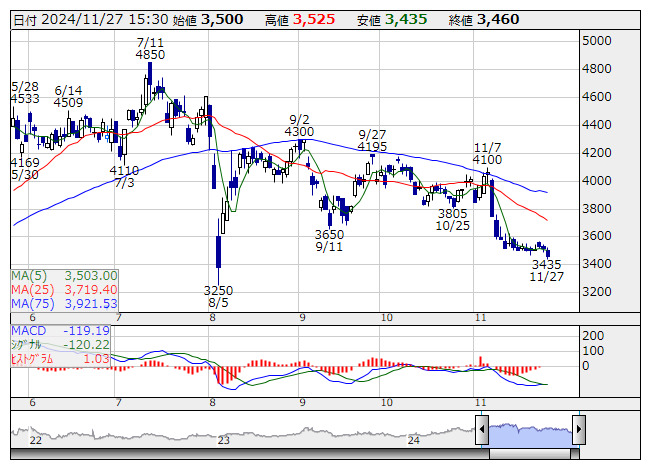The image size is (653, 470).
Task: Click the 始値 3,500 opening price
Action: 207,20
